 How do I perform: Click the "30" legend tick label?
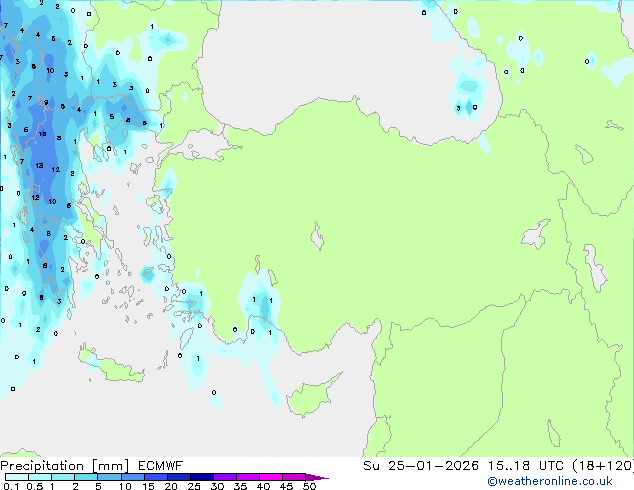pyautogui.click(x=217, y=486)
